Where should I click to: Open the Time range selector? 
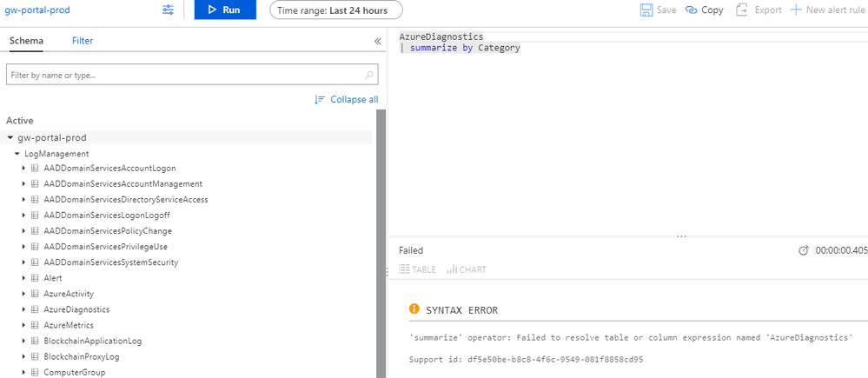pyautogui.click(x=335, y=10)
